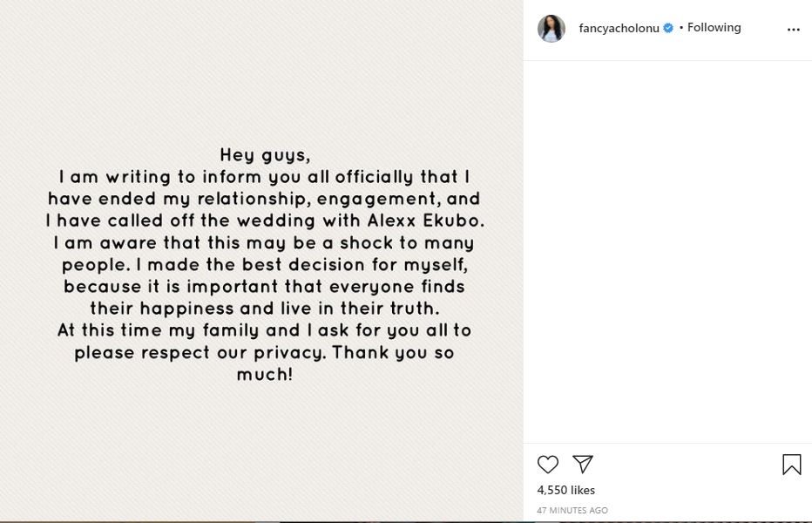This screenshot has height=523, width=812.
Task: Save the post with the bookmark icon
Action: point(791,465)
